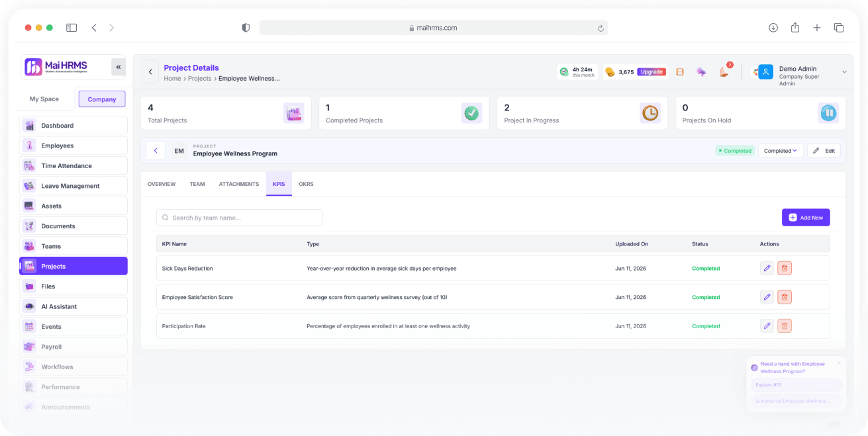Open Safari downloads
Screen dimensions: 868x436
(773, 28)
